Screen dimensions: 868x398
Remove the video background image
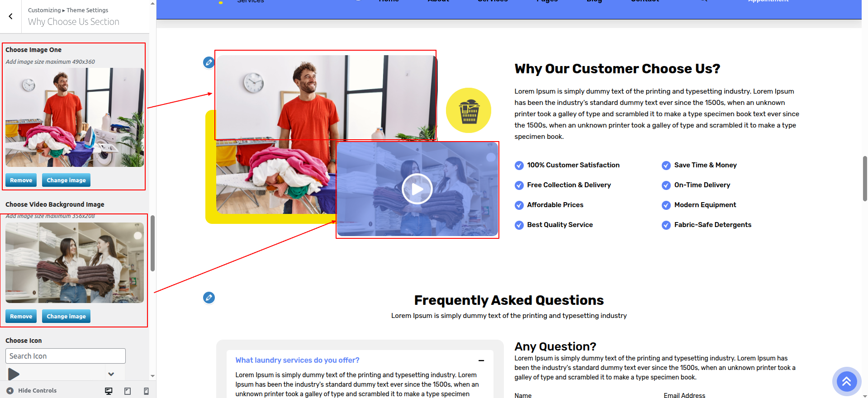[21, 316]
